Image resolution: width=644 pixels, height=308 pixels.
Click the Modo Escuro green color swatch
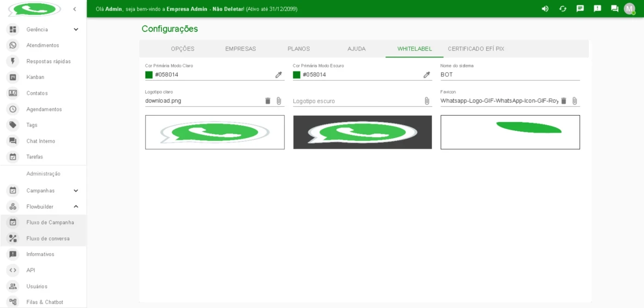[x=297, y=75]
